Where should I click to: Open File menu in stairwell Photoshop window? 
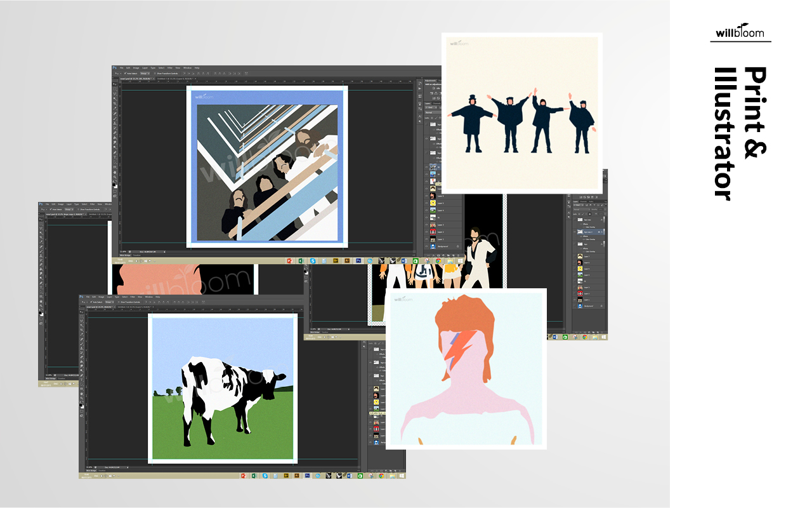(x=121, y=68)
